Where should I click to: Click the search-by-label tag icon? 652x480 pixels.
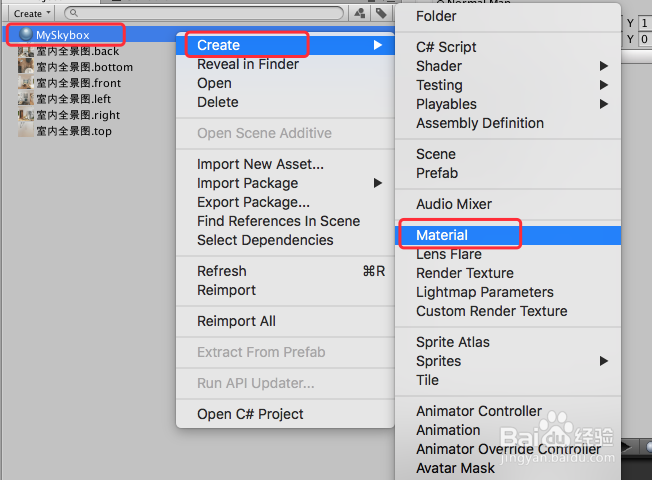381,13
